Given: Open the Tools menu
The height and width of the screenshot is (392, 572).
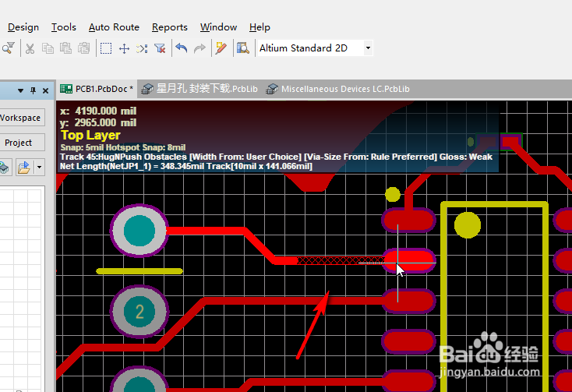Looking at the screenshot, I should tap(64, 27).
